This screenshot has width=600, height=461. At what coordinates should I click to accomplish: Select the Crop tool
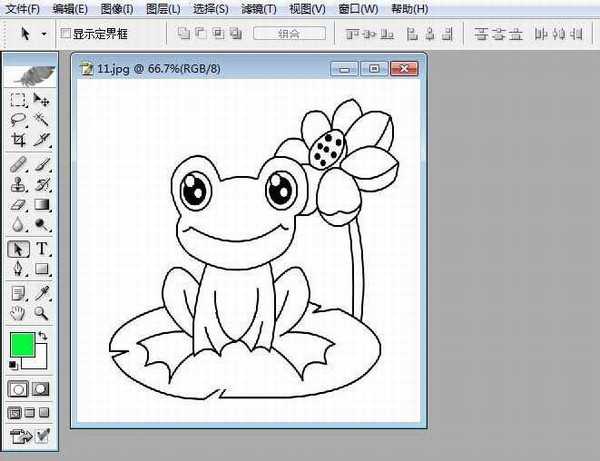point(18,141)
